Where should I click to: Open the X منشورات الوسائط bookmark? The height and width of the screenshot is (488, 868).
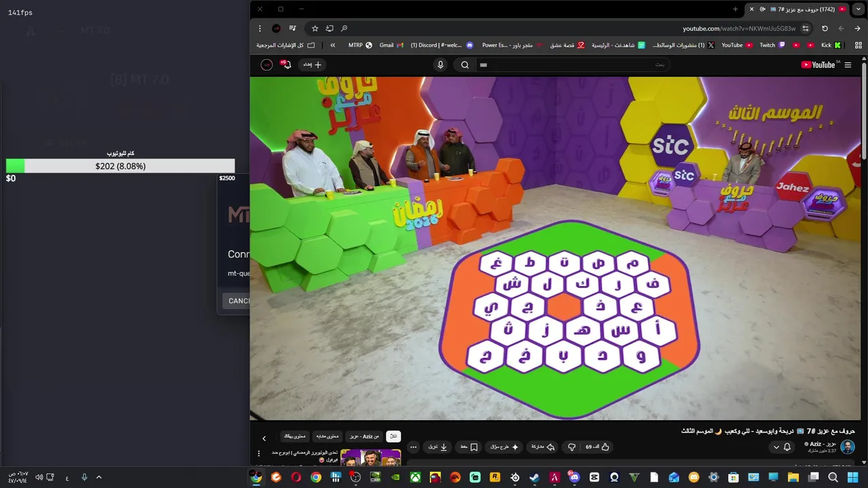(x=684, y=45)
